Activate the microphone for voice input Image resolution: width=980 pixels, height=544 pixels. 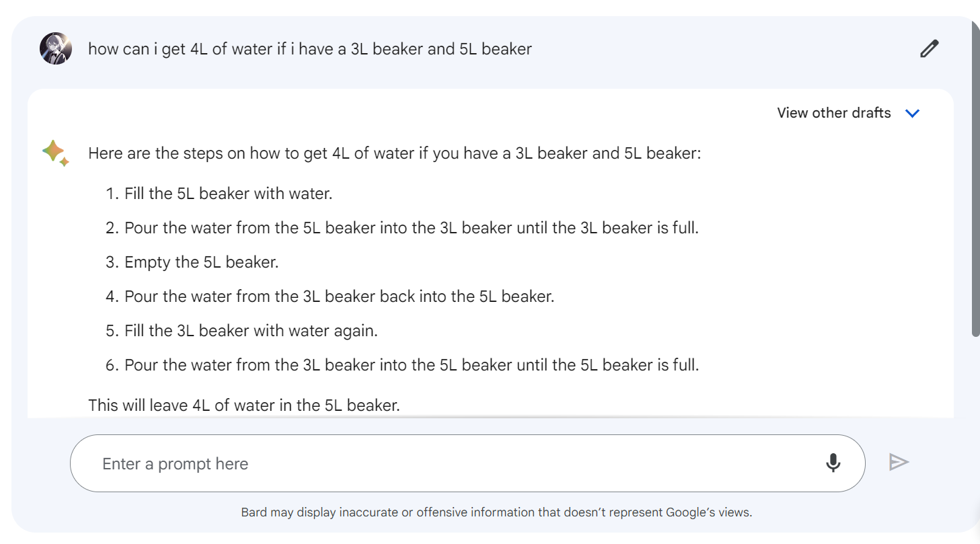[x=833, y=463]
